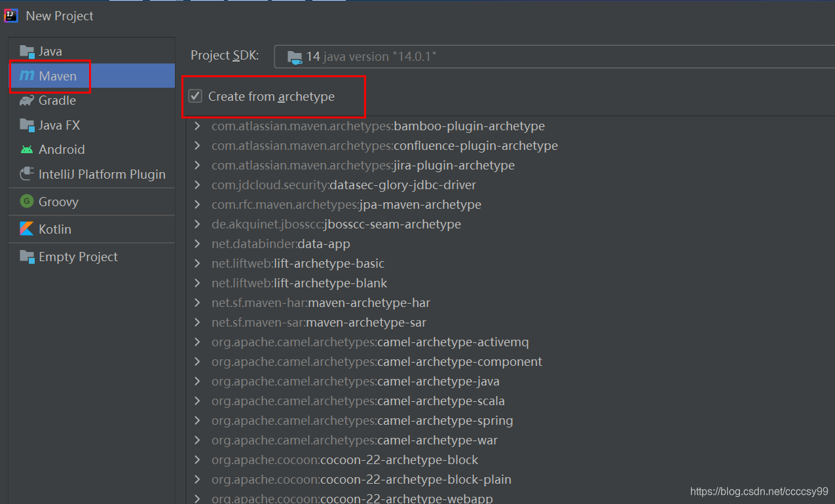835x504 pixels.
Task: Click the IntelliJ IDEA logo in title bar
Action: click(x=11, y=16)
